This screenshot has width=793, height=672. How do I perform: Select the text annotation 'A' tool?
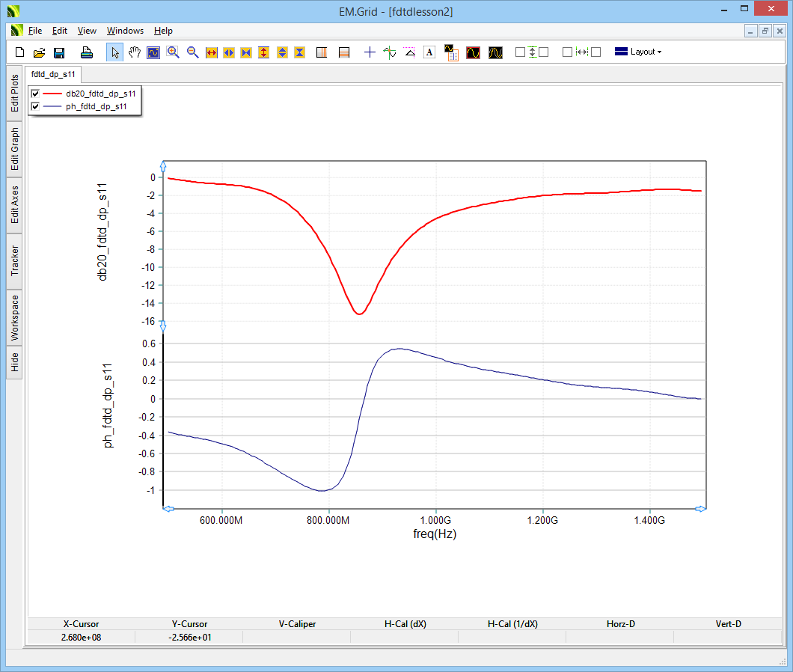click(x=429, y=52)
